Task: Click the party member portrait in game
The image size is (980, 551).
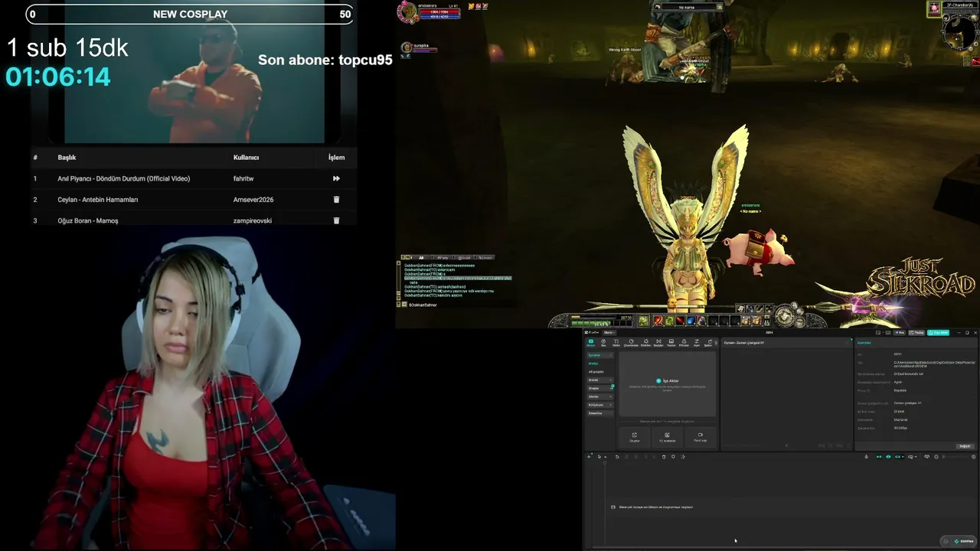Action: [x=407, y=47]
